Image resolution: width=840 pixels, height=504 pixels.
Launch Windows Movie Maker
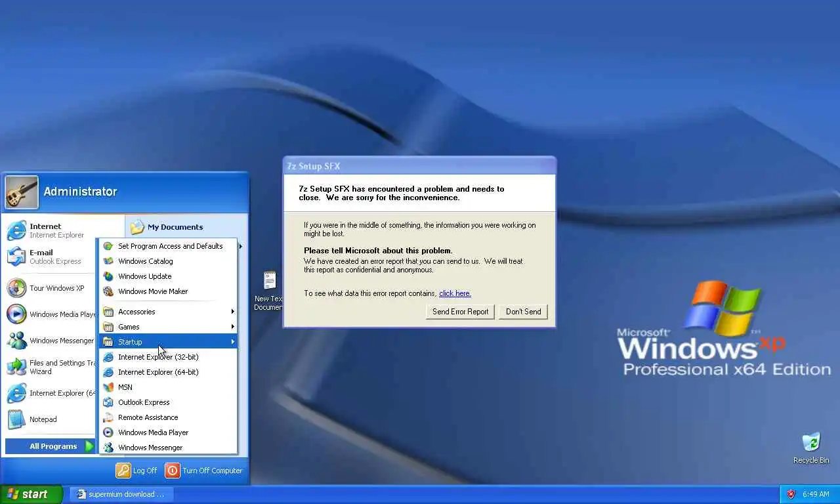168,291
